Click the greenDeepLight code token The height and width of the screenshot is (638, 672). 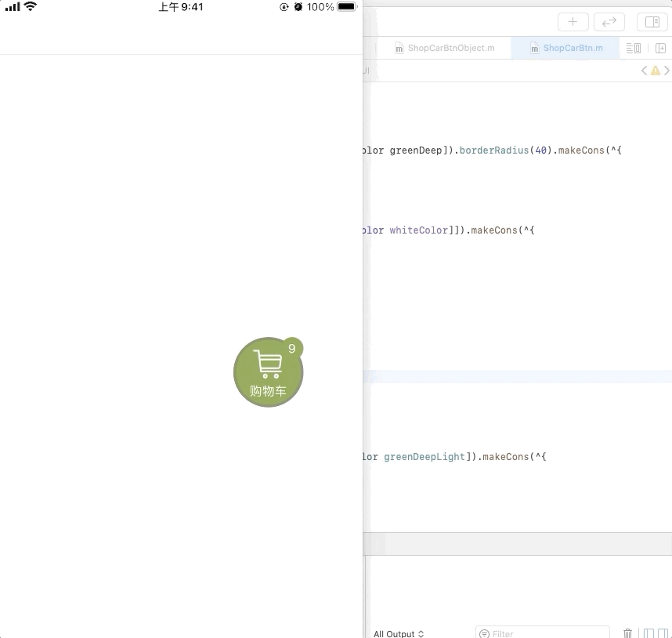click(x=425, y=457)
